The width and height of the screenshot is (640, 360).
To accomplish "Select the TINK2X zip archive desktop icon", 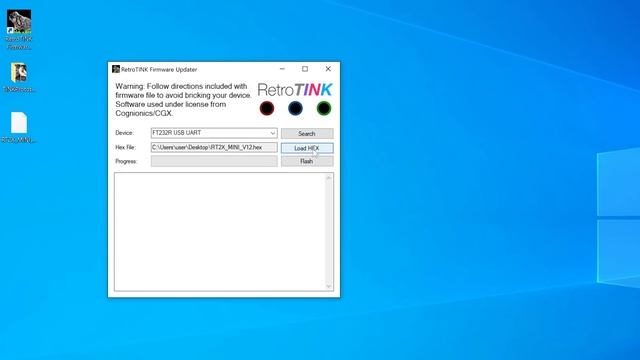I will point(19,77).
